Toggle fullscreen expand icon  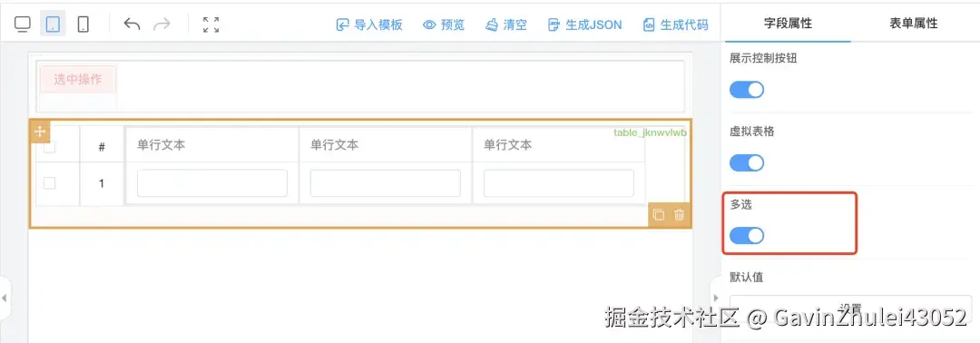pos(211,24)
